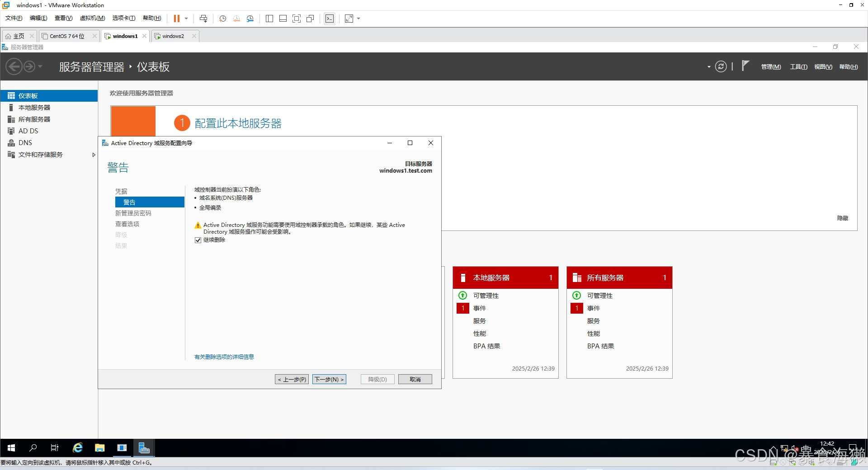This screenshot has width=868, height=470.
Task: Select 仪表板 in the sidebar
Action: [49, 96]
